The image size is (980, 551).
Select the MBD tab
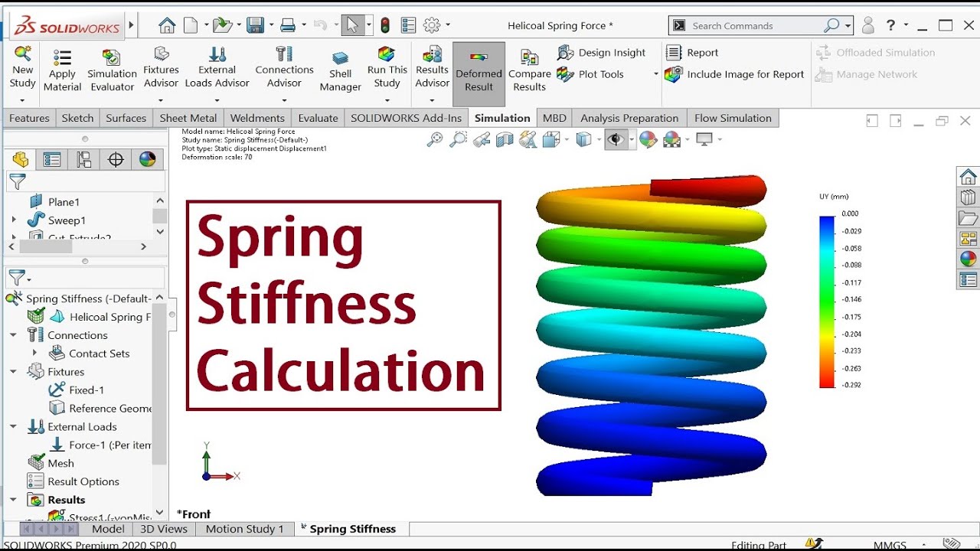click(554, 118)
